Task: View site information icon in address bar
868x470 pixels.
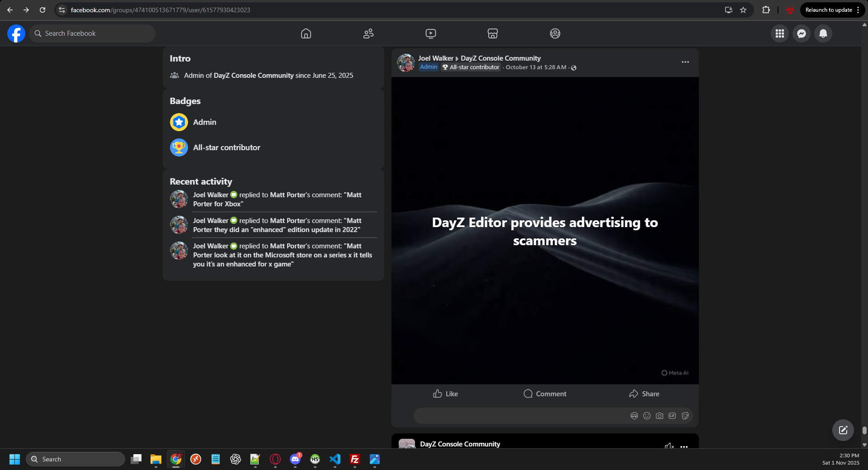Action: 62,10
